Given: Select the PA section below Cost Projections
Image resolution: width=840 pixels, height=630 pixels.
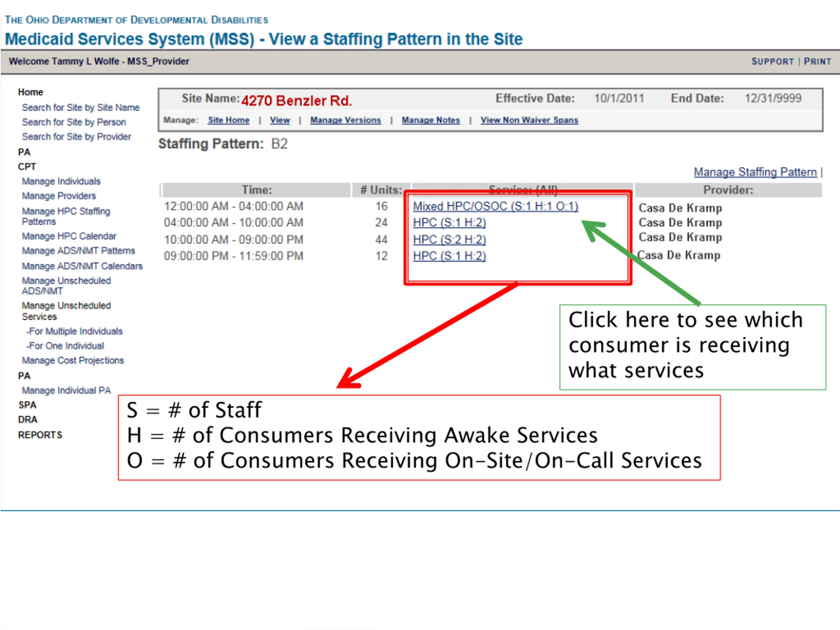Looking at the screenshot, I should click(x=24, y=376).
